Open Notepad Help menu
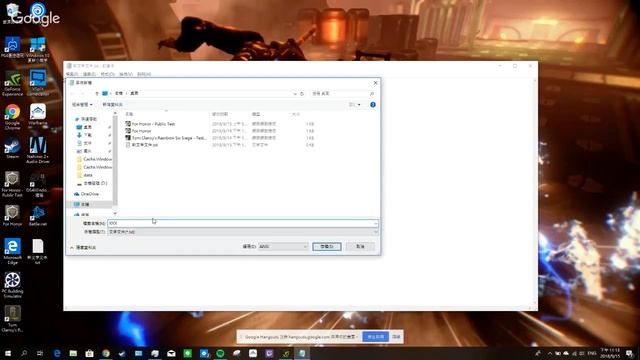This screenshot has width=640, height=360. [x=144, y=74]
